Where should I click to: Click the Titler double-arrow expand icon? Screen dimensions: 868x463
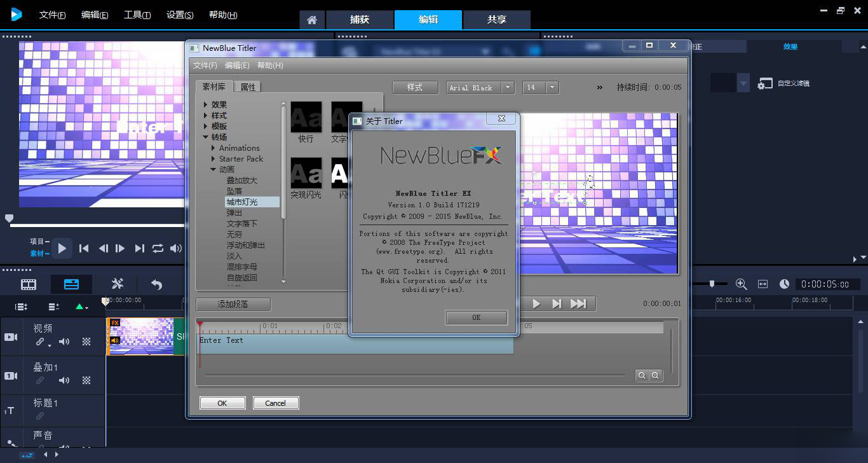click(599, 88)
